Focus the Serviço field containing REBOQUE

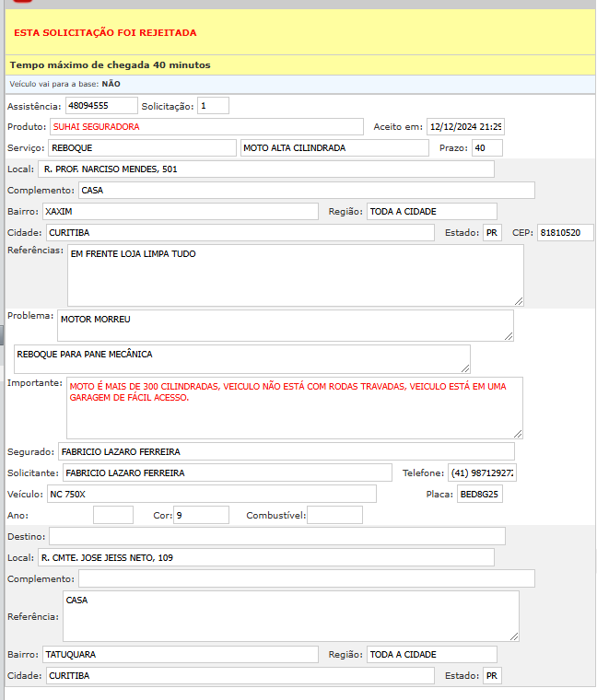pyautogui.click(x=142, y=148)
